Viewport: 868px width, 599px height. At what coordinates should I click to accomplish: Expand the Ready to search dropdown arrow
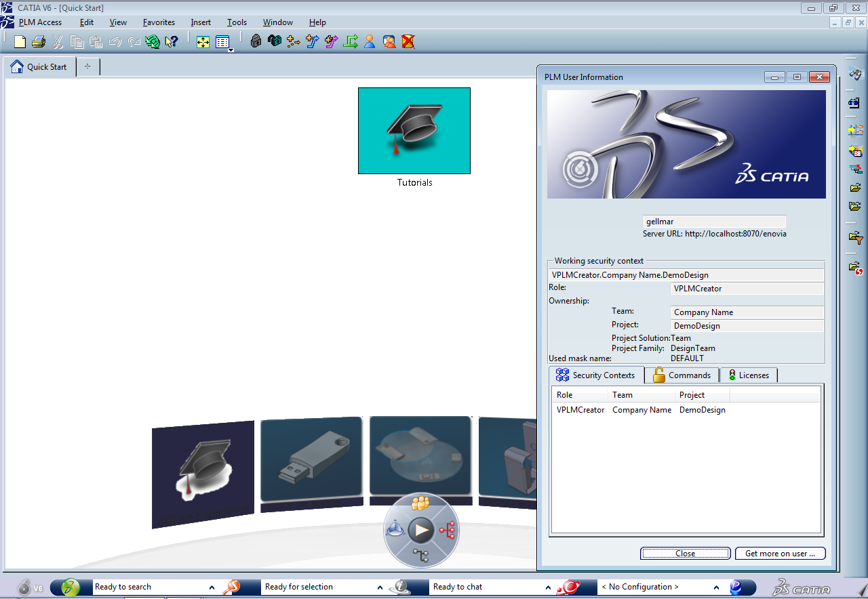click(x=212, y=587)
